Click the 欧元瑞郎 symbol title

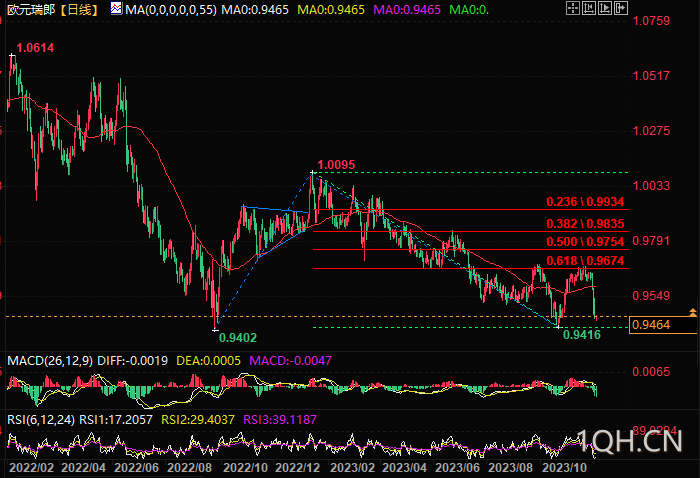click(x=31, y=9)
